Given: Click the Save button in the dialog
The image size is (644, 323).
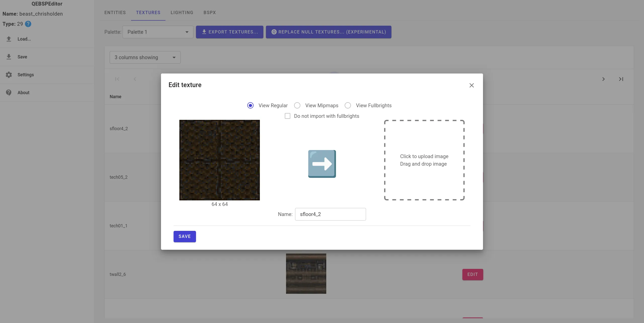Looking at the screenshot, I should point(185,236).
